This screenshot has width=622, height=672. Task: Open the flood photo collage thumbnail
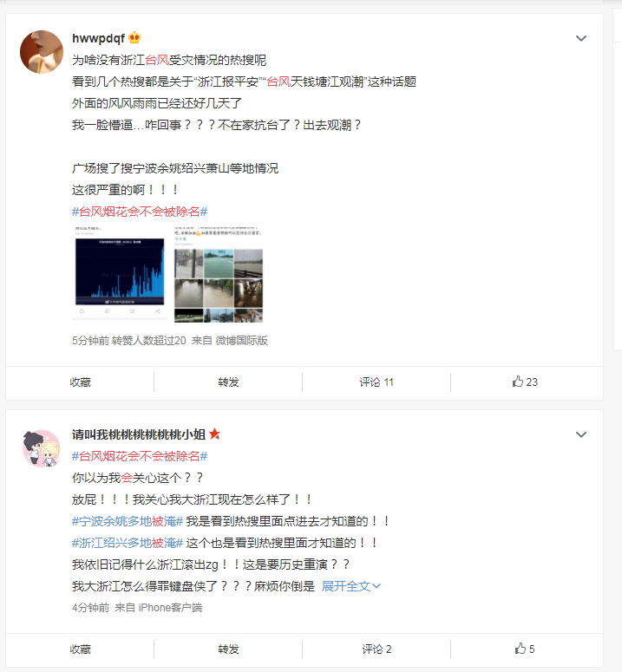point(219,274)
